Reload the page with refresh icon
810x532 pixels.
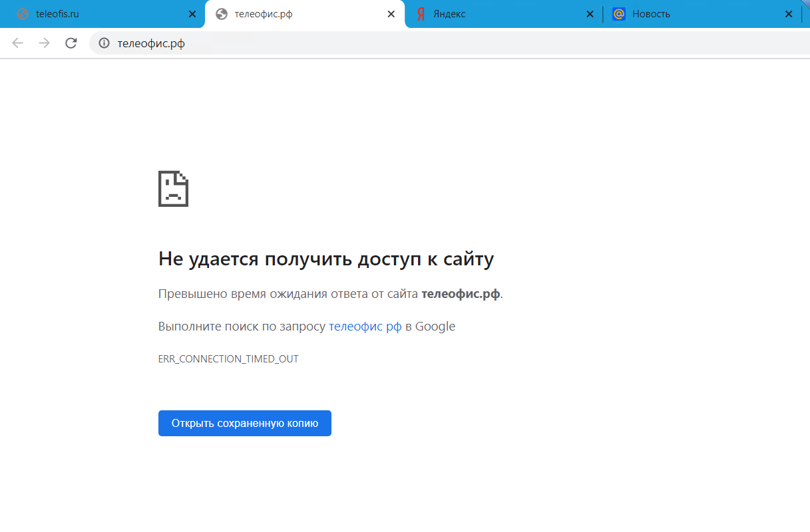pos(71,43)
